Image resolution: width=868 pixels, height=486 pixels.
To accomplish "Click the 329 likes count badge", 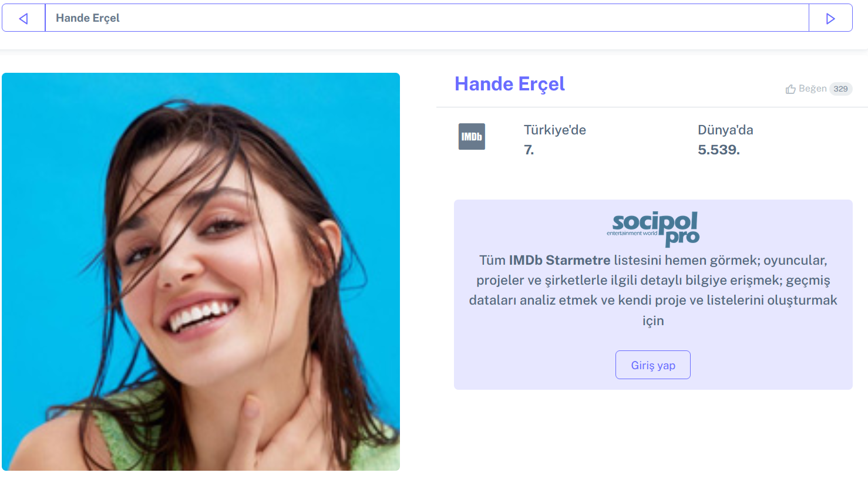I will click(x=840, y=89).
